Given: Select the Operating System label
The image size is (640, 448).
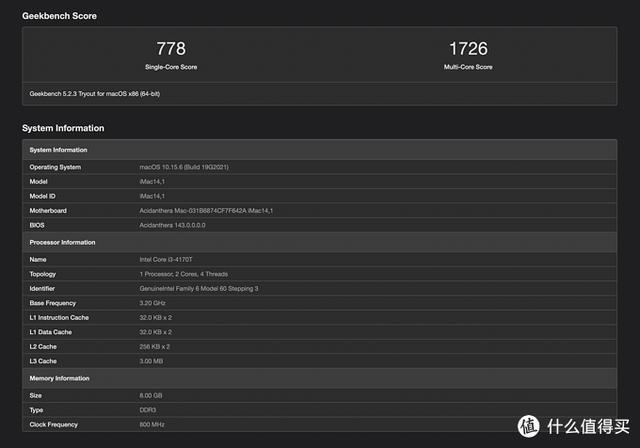Looking at the screenshot, I should click(x=55, y=167).
